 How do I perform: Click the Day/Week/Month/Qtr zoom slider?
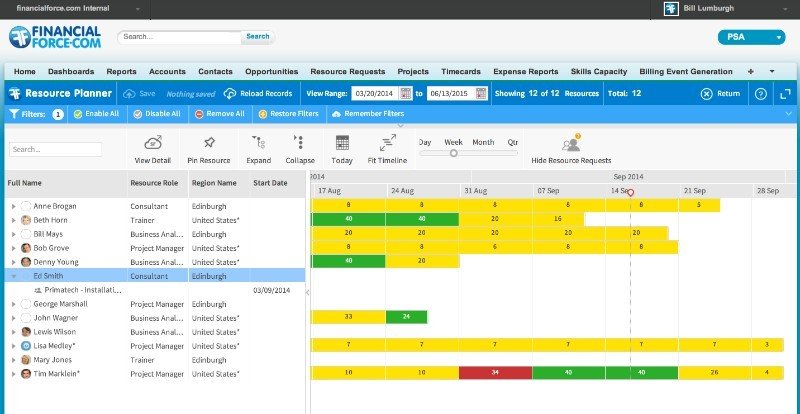[x=454, y=153]
